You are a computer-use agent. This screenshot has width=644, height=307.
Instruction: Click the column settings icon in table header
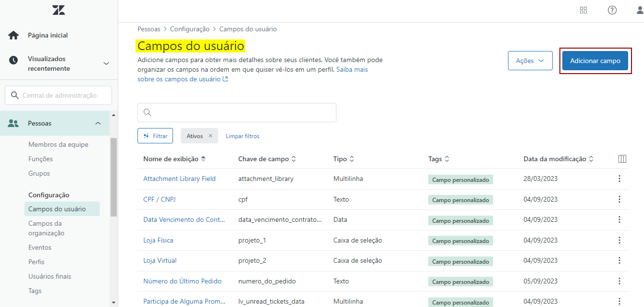pos(622,159)
